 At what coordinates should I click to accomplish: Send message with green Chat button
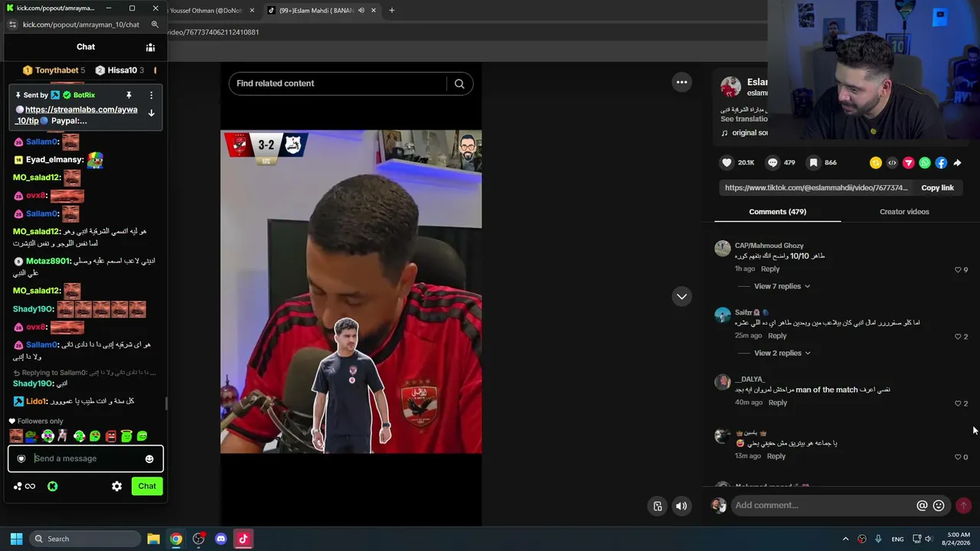(147, 486)
